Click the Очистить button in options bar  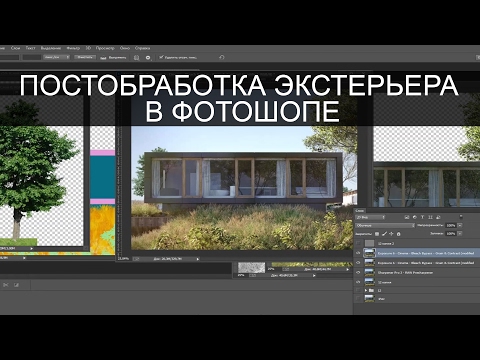pyautogui.click(x=85, y=57)
